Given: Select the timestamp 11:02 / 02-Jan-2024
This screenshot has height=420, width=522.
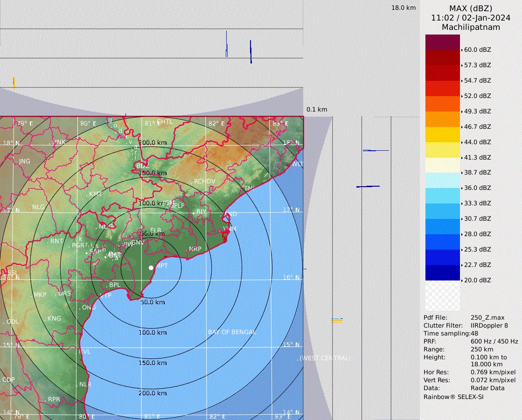Looking at the screenshot, I should coord(470,18).
